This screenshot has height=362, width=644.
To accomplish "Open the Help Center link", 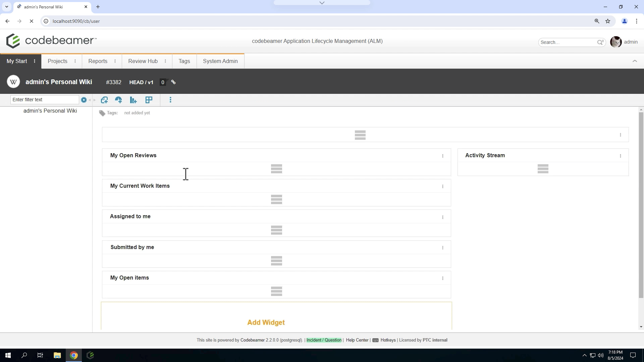I will click(357, 340).
